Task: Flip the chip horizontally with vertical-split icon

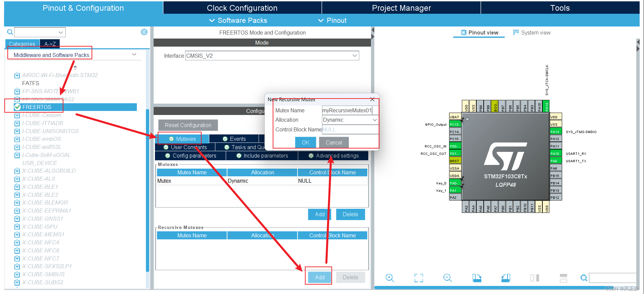Action: point(535,278)
